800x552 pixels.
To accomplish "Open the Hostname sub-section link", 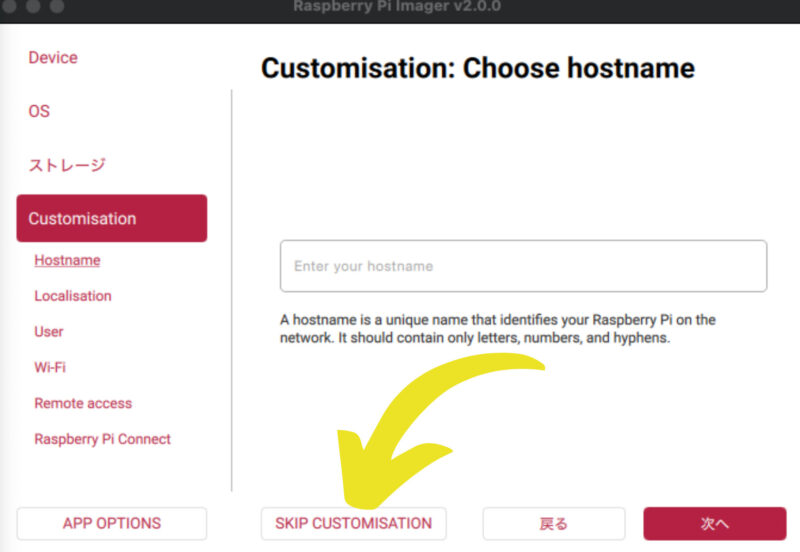I will point(67,261).
